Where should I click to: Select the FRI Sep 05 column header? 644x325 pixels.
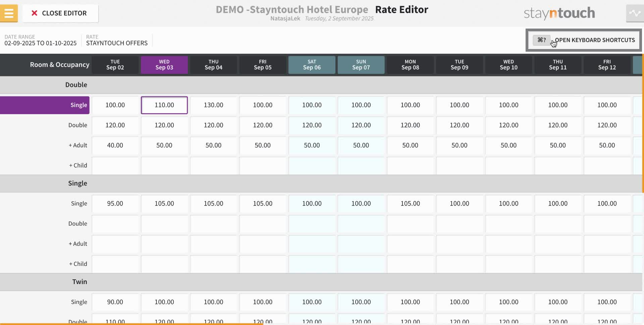[263, 64]
